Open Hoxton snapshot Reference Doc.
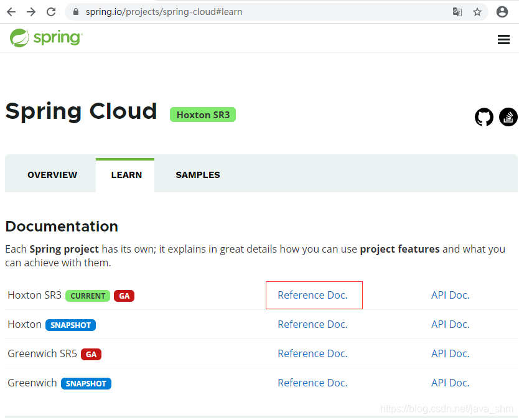The height and width of the screenshot is (420, 519). pyautogui.click(x=312, y=324)
